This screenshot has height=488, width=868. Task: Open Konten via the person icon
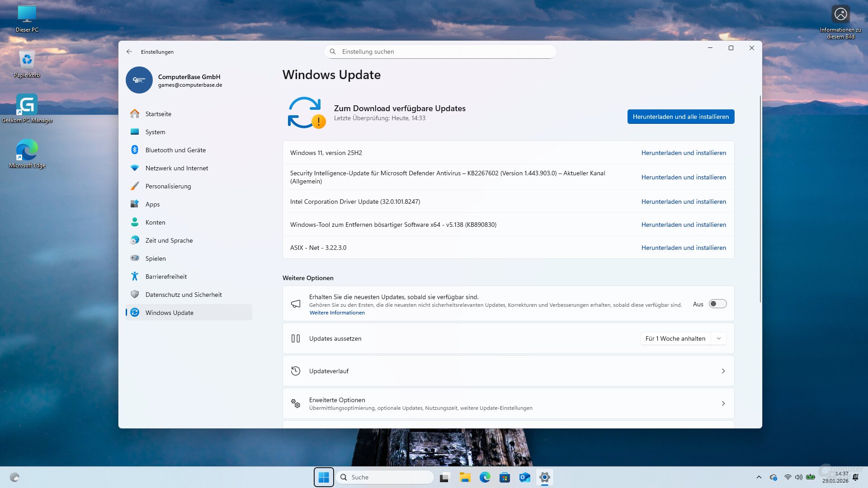135,222
